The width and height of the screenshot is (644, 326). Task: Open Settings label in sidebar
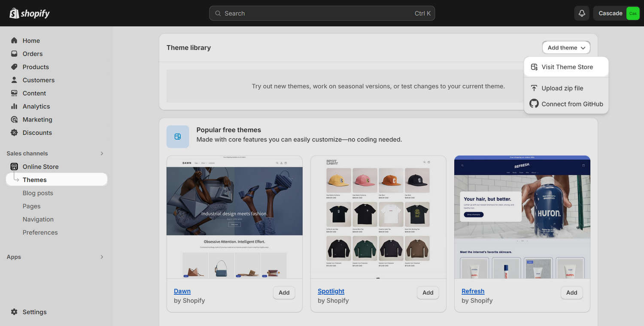pos(34,312)
